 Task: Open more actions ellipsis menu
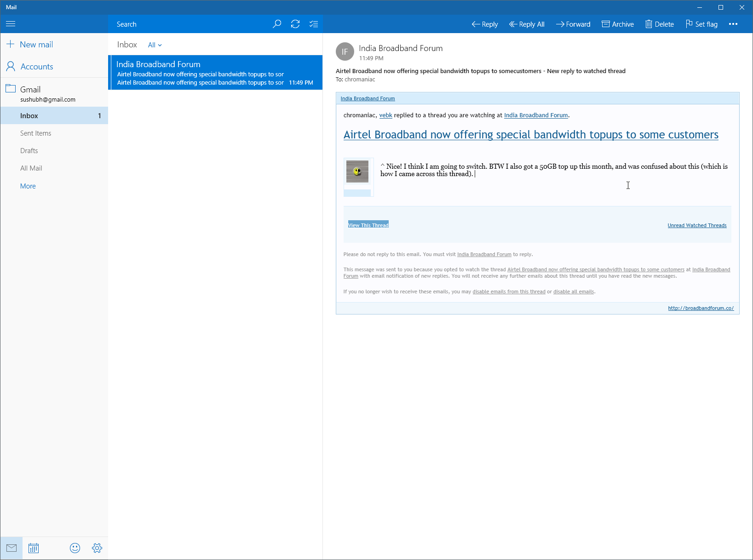(733, 24)
